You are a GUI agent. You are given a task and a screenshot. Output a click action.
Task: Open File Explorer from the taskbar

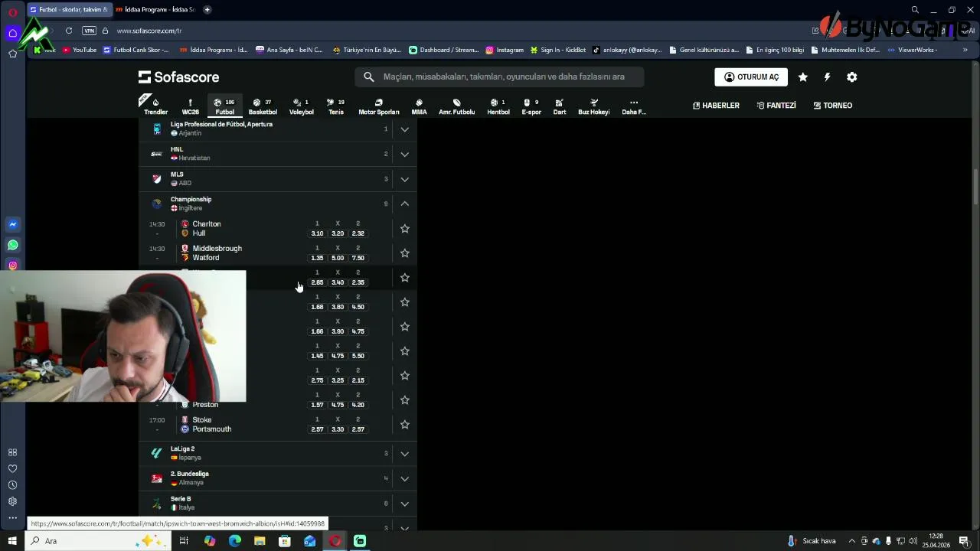point(260,541)
